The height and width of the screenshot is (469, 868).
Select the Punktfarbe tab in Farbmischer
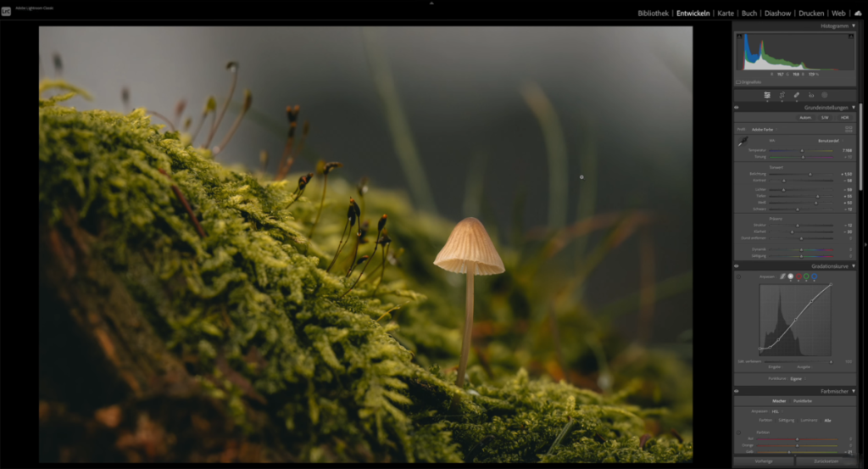803,401
